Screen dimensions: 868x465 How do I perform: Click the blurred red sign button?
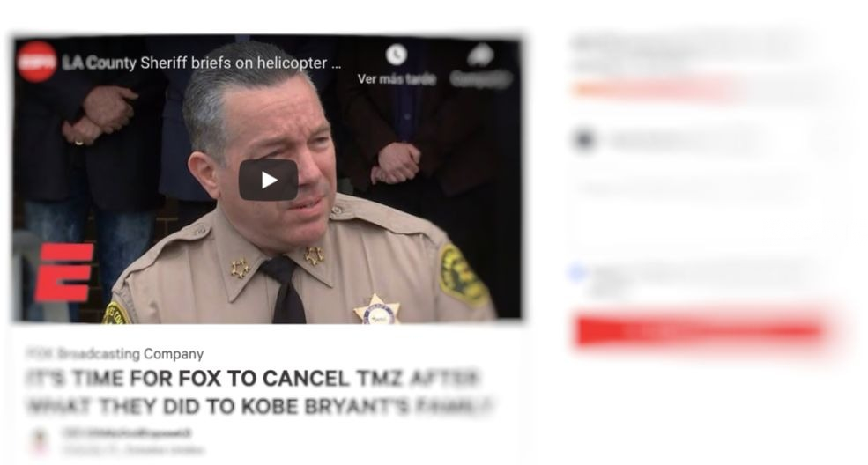pyautogui.click(x=701, y=330)
